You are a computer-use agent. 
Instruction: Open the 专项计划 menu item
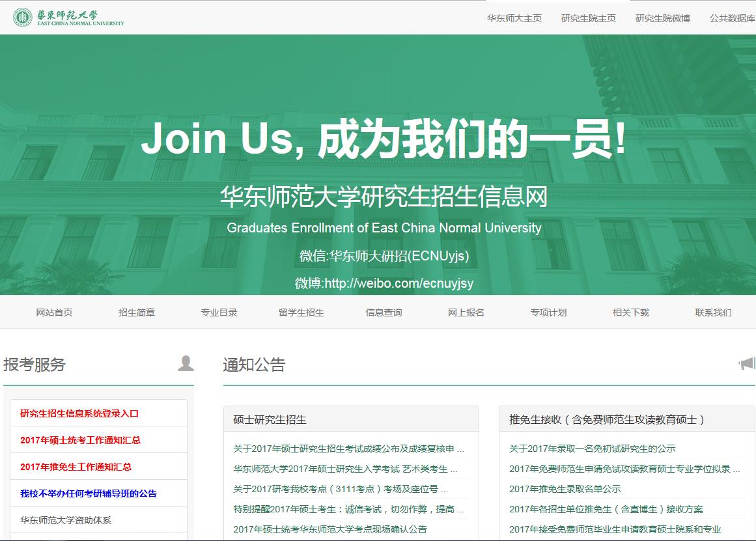[549, 312]
